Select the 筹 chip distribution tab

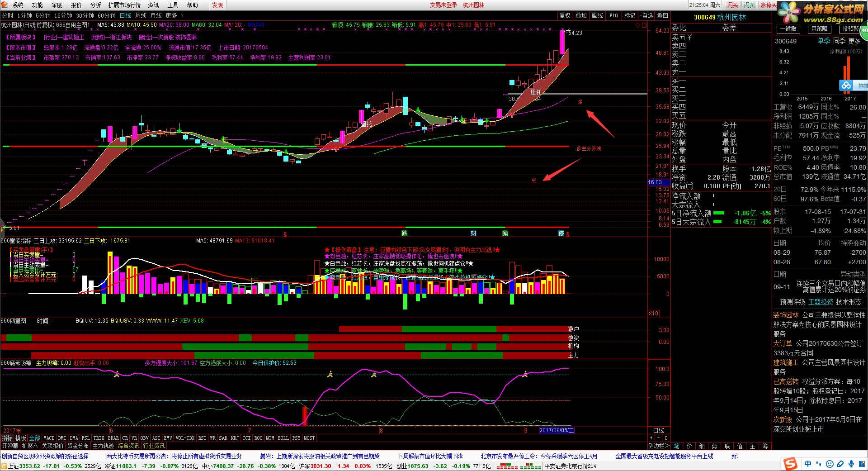765,446
